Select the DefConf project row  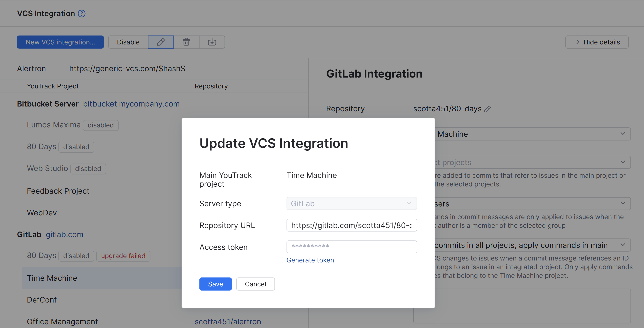pos(42,300)
